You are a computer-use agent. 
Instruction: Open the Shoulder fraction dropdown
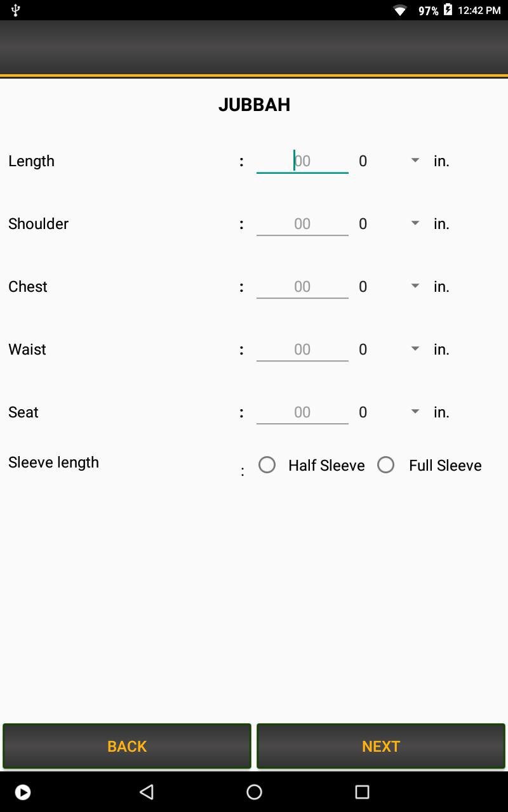[389, 224]
